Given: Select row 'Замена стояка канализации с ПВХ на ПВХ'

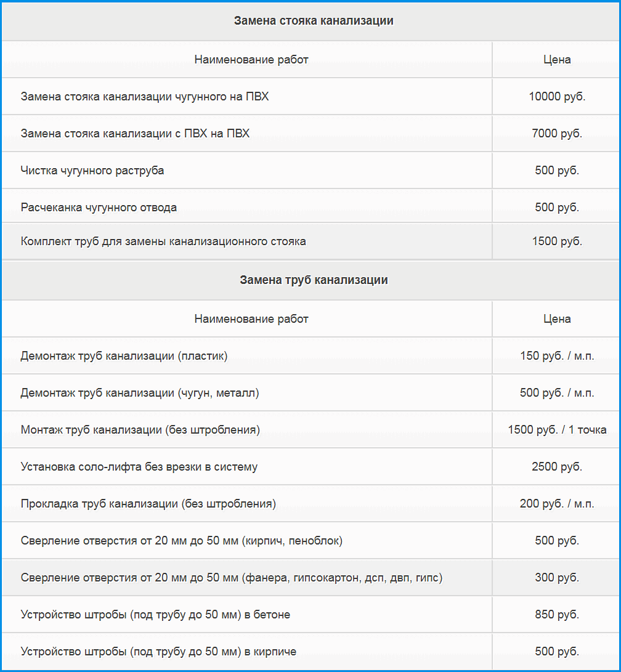Looking at the screenshot, I should pos(135,134).
